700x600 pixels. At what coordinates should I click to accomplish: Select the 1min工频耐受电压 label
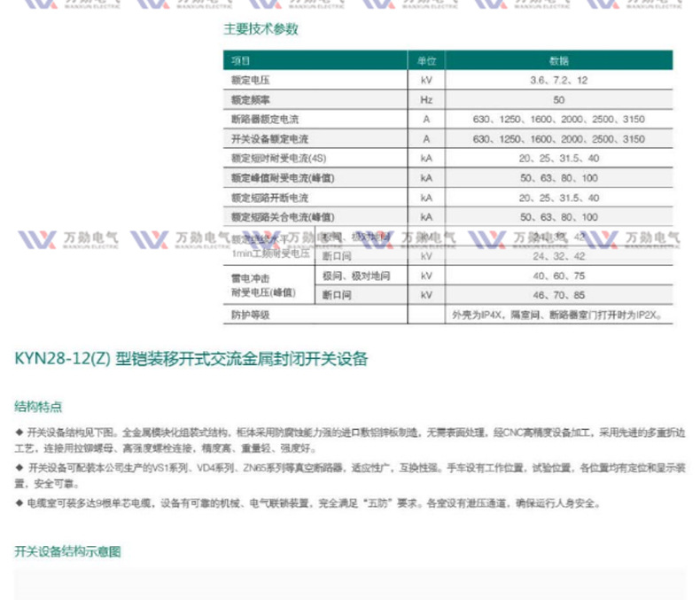point(270,253)
